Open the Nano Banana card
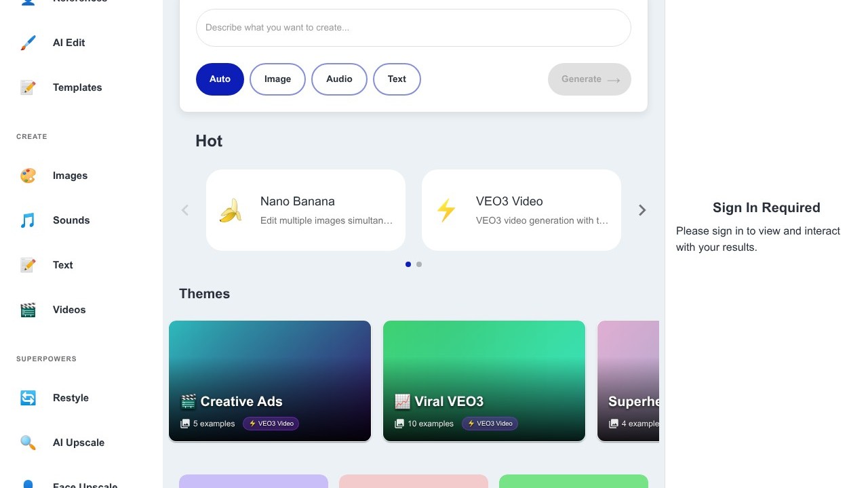This screenshot has height=488, width=868. [x=306, y=210]
